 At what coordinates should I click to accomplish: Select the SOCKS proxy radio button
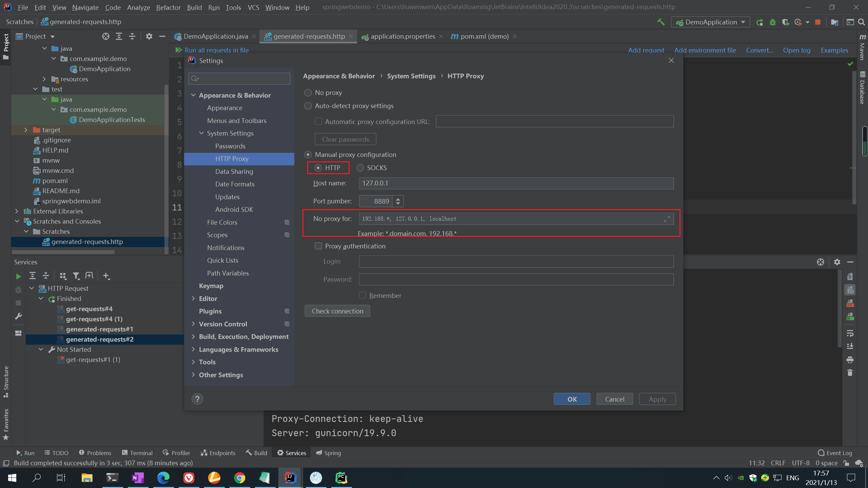pyautogui.click(x=360, y=168)
